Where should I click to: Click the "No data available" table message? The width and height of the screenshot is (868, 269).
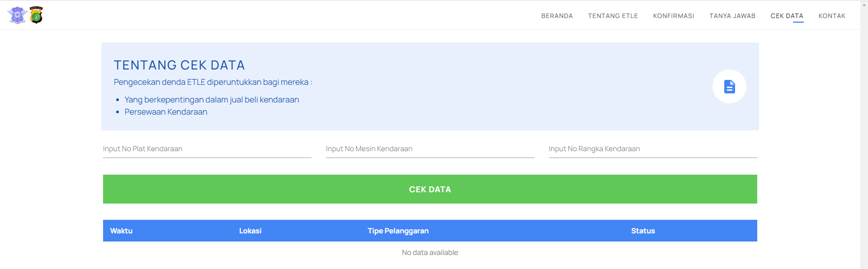click(429, 253)
